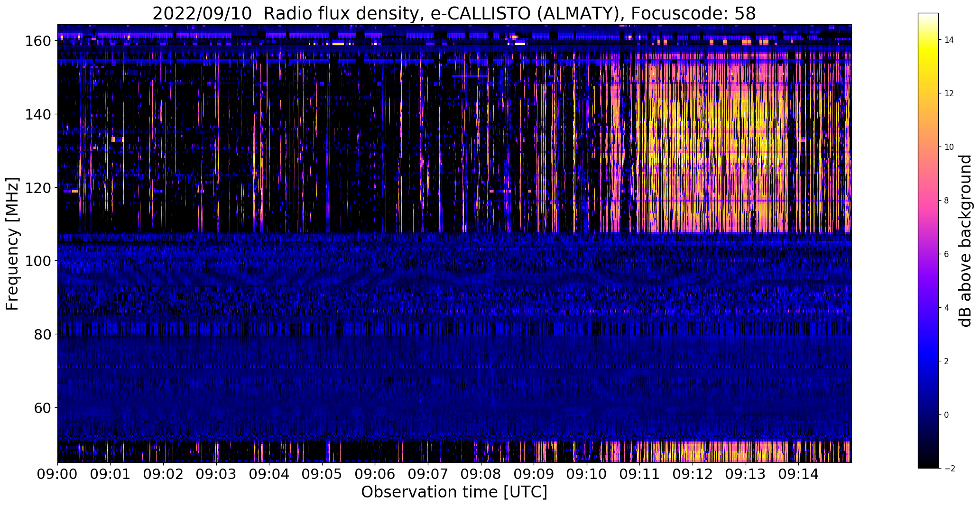Click the 09:10 time tick label
The height and width of the screenshot is (506, 980).
[587, 474]
